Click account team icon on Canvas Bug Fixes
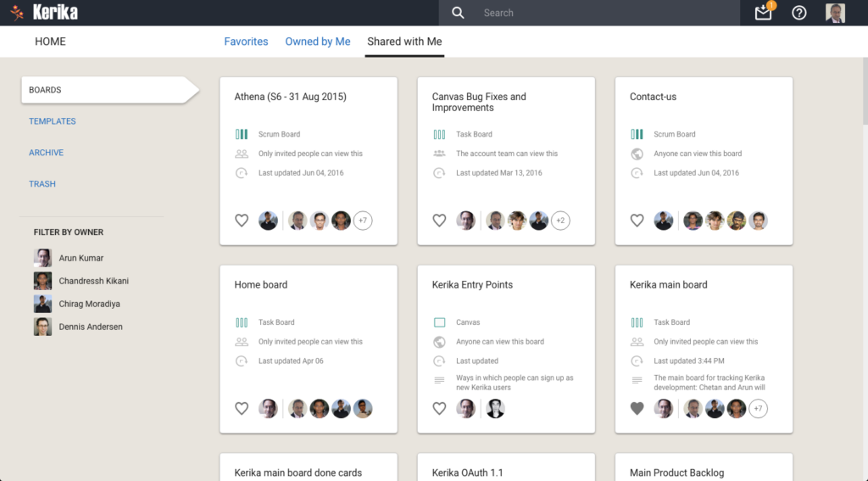This screenshot has height=481, width=868. (439, 154)
